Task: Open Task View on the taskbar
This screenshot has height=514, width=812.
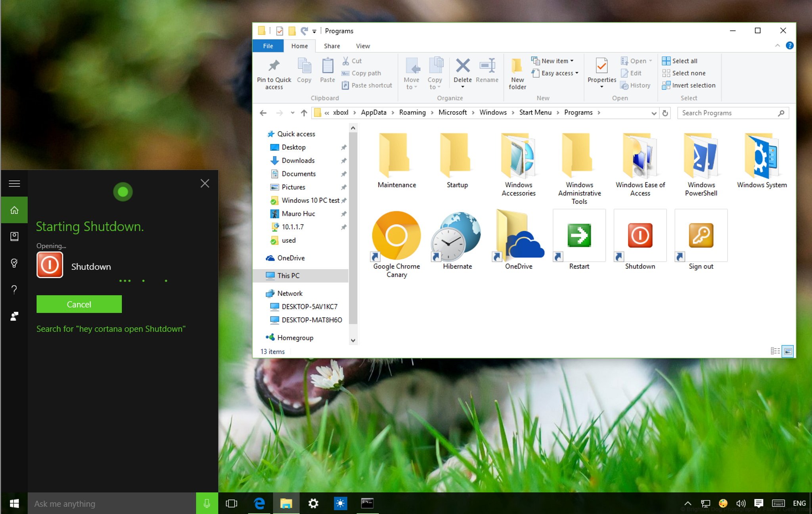Action: pos(231,503)
